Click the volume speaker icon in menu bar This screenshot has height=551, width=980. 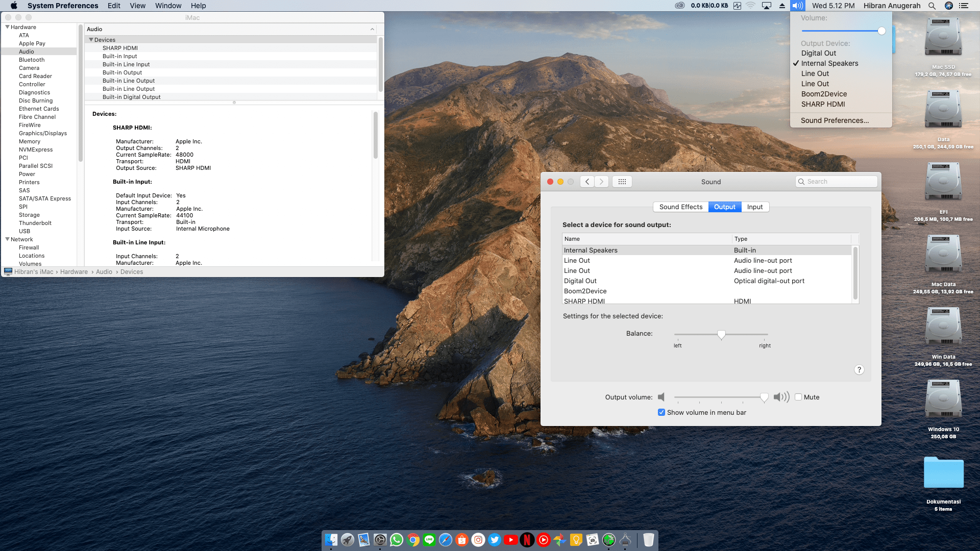click(797, 6)
